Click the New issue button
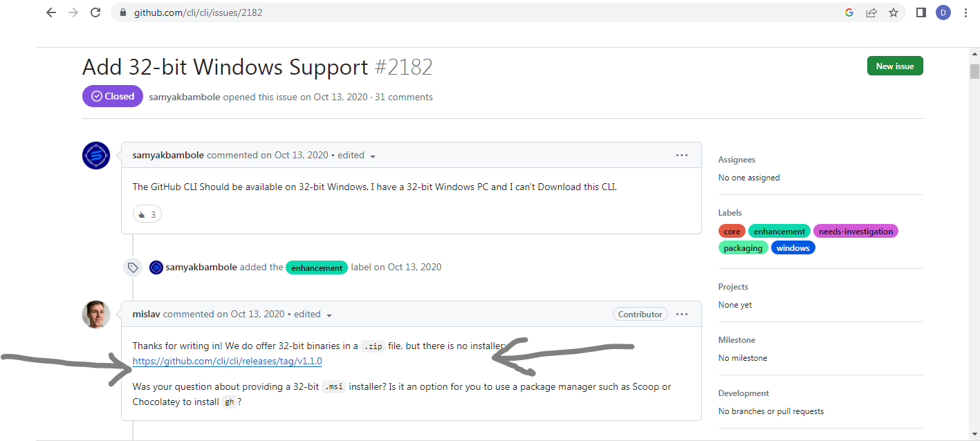This screenshot has height=441, width=980. tap(895, 66)
